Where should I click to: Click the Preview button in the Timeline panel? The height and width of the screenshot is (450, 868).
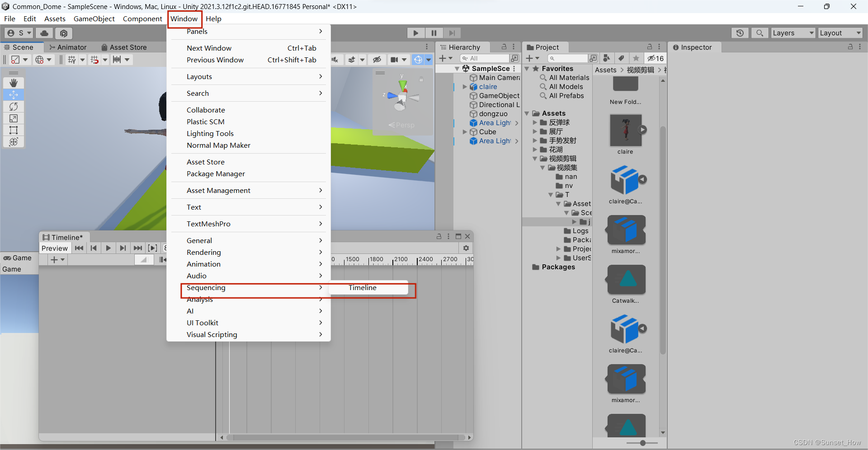(54, 248)
